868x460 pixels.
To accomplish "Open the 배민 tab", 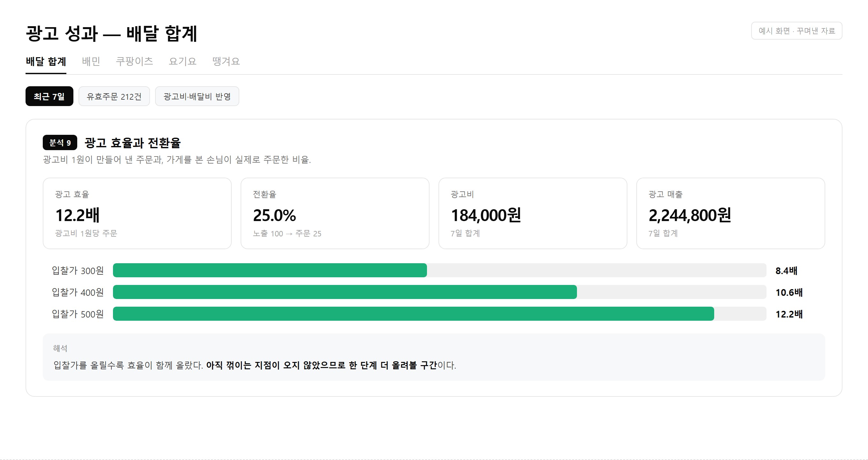I will (x=91, y=61).
